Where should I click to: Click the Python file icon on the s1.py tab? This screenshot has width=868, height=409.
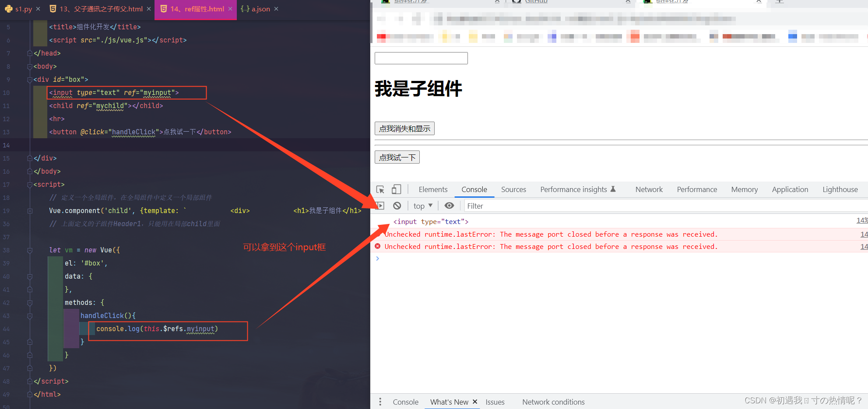tap(9, 9)
